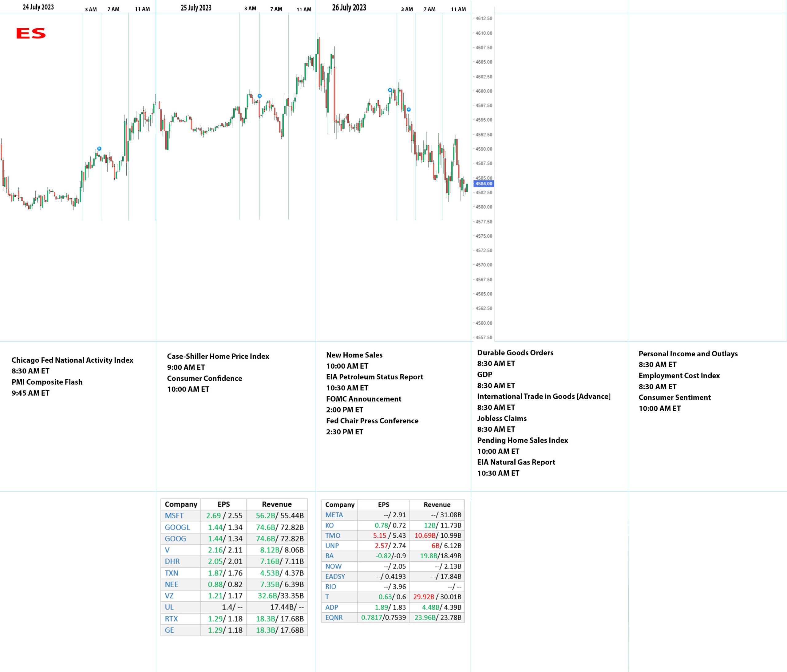Screen dimensions: 787x672
Task: Click the EADSY ticker
Action: pos(335,576)
